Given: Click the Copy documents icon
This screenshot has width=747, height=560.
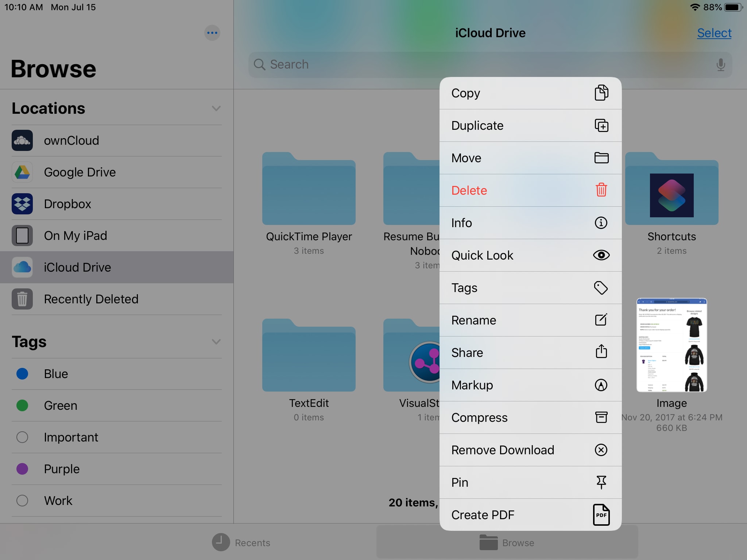Looking at the screenshot, I should (x=601, y=93).
